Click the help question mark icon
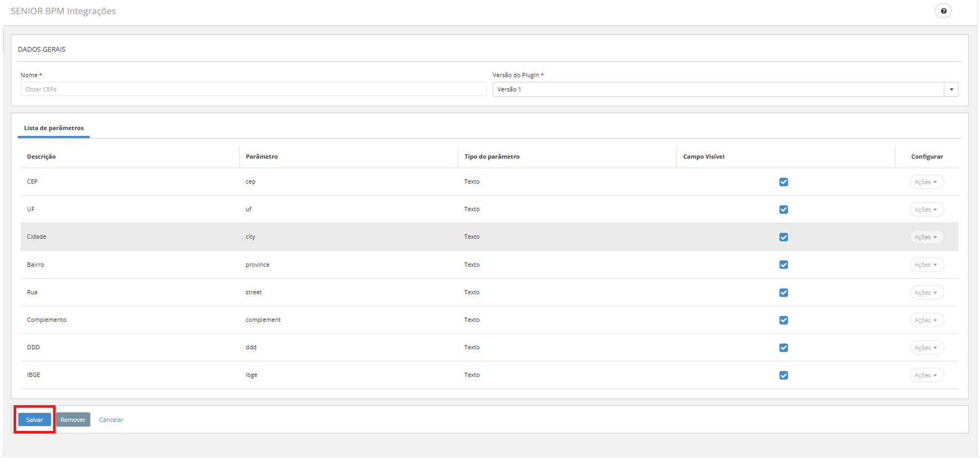The width and height of the screenshot is (980, 458). [943, 11]
